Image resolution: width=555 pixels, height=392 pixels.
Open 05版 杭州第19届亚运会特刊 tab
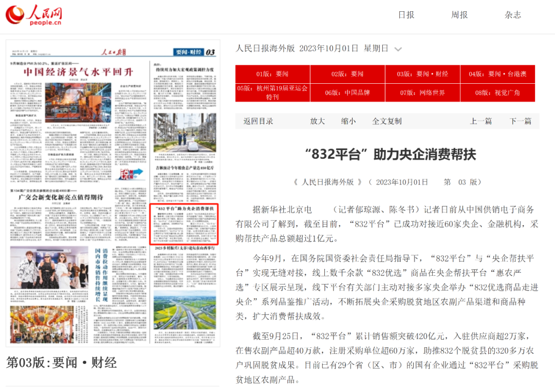(x=272, y=92)
